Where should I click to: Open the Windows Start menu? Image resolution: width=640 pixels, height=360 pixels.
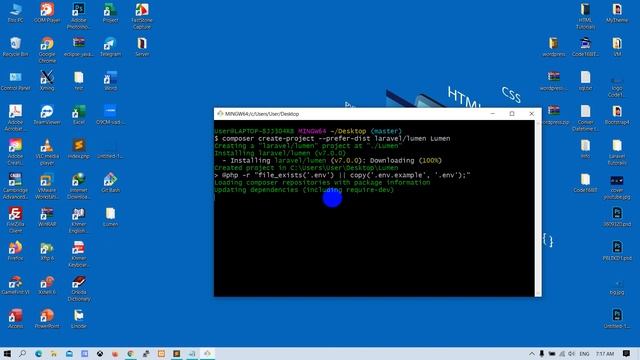pos(7,353)
